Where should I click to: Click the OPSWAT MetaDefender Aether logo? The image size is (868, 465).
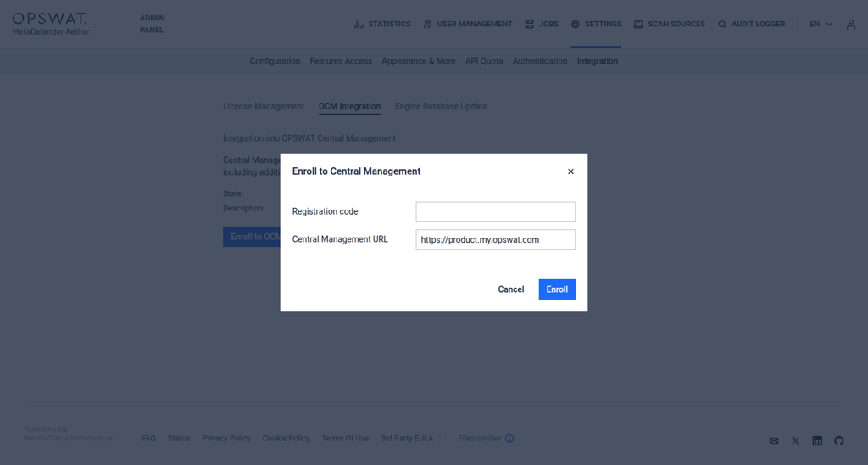point(50,24)
